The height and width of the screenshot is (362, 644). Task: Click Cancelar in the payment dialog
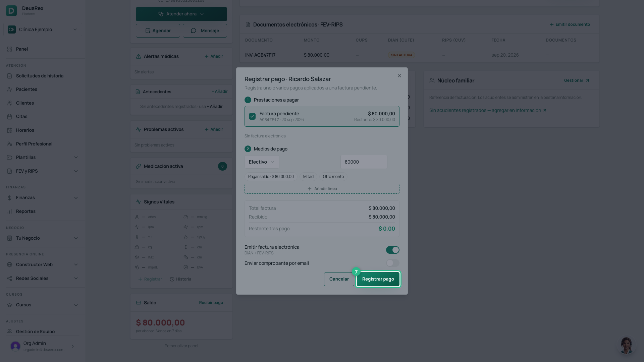(x=339, y=279)
